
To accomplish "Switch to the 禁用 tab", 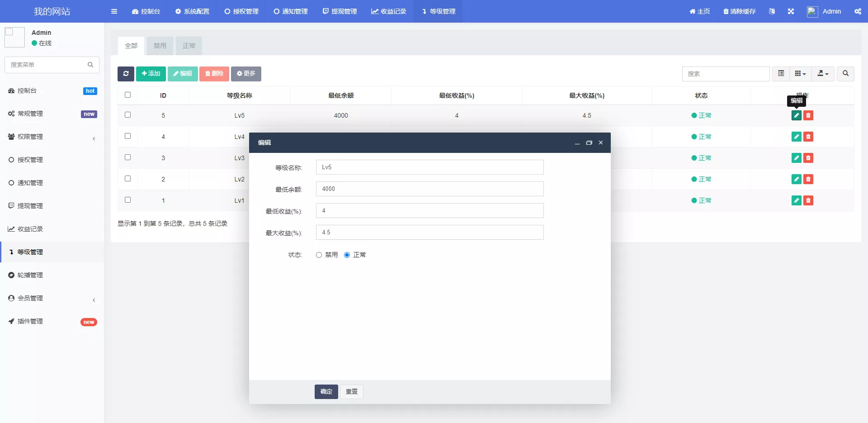I will (160, 46).
